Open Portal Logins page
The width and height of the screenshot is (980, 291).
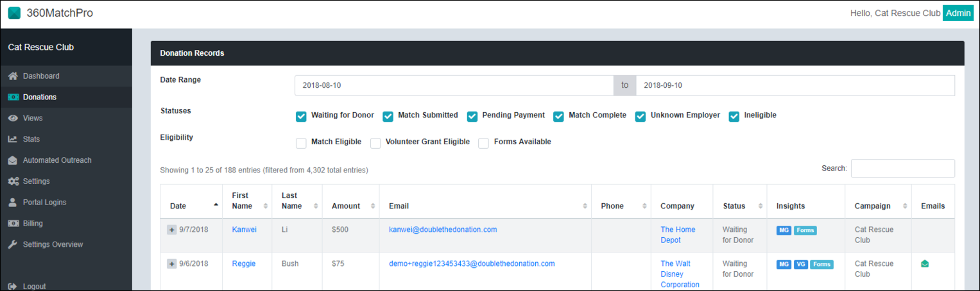coord(65,203)
